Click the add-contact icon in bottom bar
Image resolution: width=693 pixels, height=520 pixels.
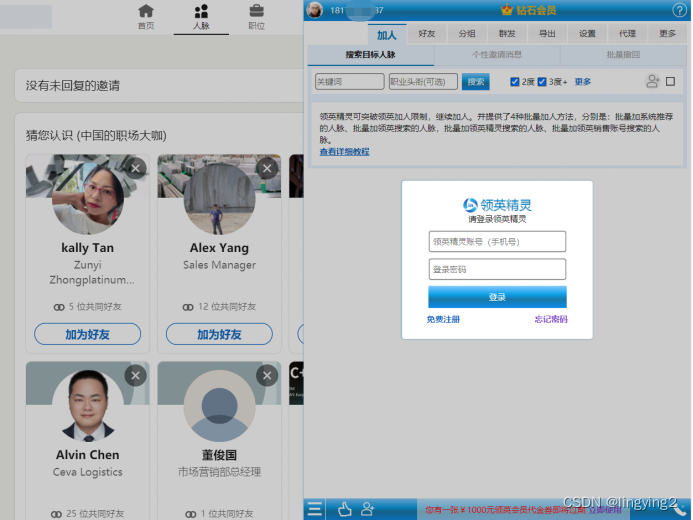[368, 509]
